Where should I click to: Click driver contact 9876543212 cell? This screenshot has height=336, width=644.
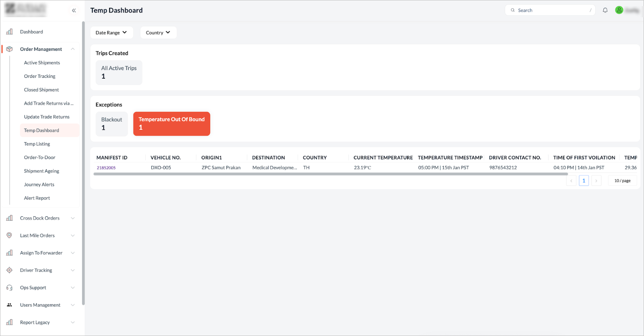coord(503,168)
